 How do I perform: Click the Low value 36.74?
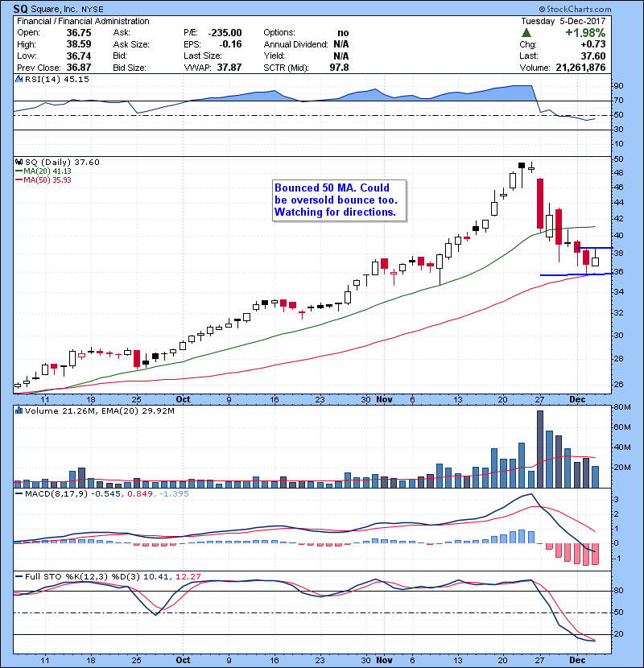pyautogui.click(x=79, y=56)
